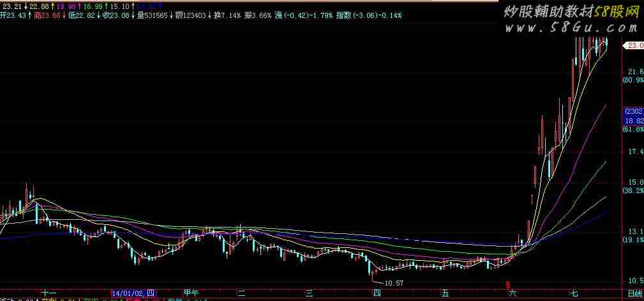The image size is (644, 301).
Task: Click the 甲午 marker on time axis
Action: tap(191, 293)
